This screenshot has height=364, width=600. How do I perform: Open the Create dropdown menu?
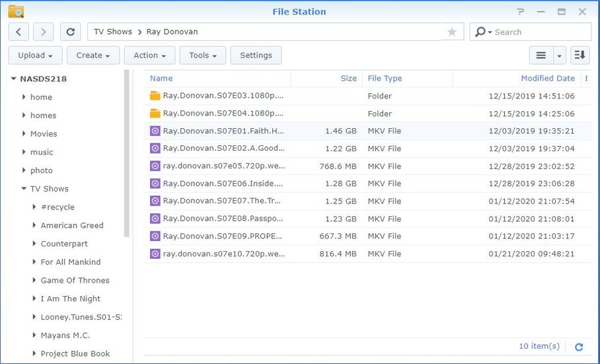(x=93, y=55)
